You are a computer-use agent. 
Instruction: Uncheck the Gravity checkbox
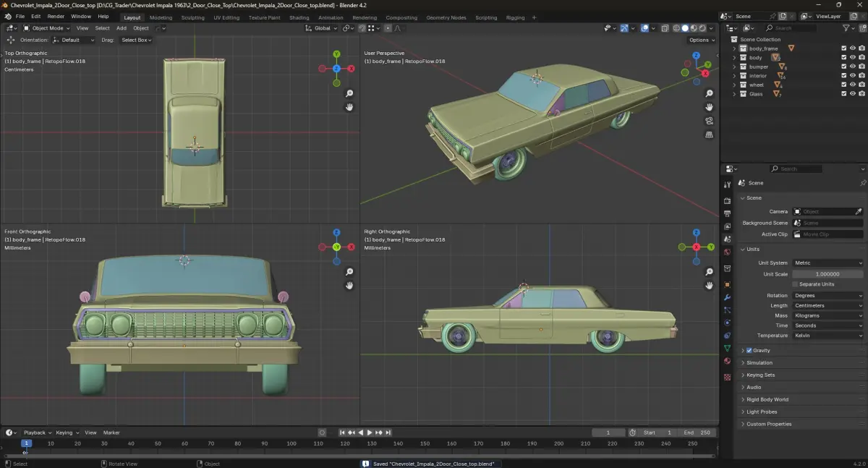pos(749,350)
